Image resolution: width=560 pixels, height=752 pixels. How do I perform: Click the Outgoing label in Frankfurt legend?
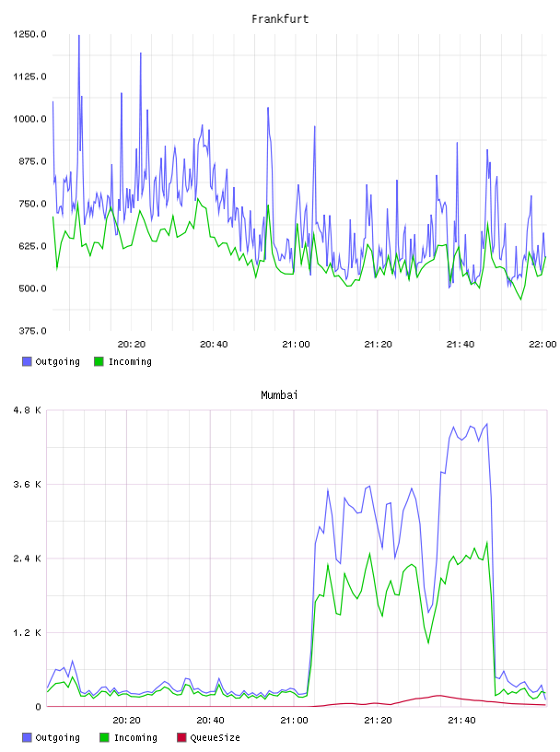tap(57, 361)
